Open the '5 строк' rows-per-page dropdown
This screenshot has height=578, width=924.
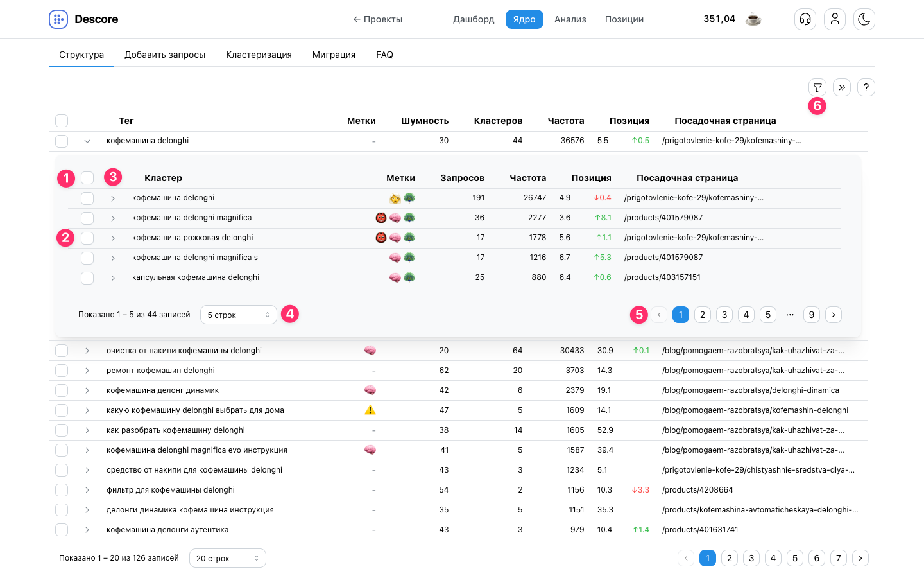[239, 315]
